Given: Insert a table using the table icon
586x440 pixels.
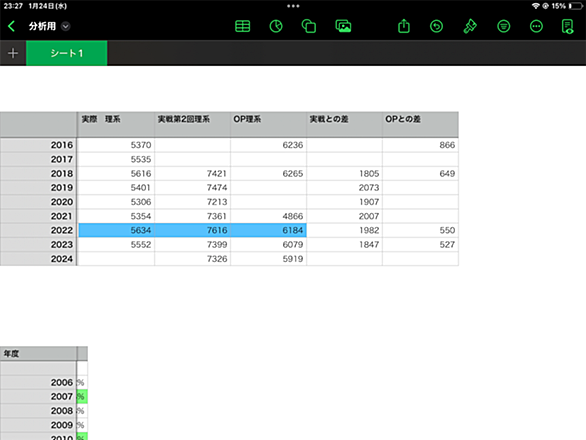Looking at the screenshot, I should [x=243, y=26].
